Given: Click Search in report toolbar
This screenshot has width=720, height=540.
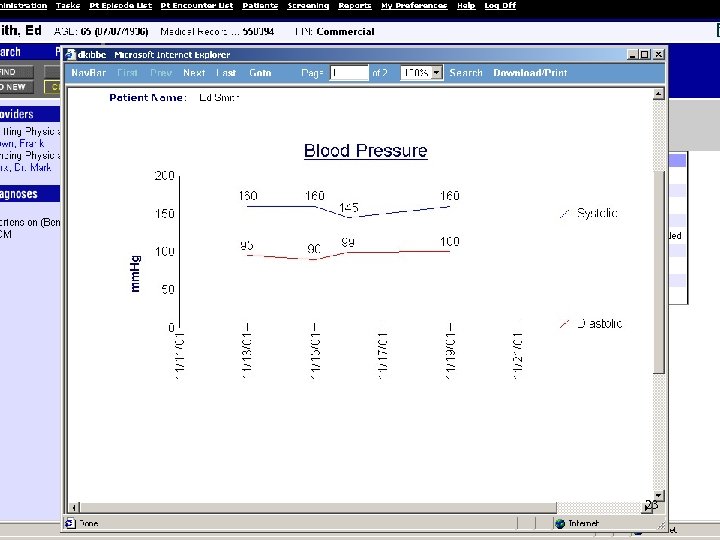Looking at the screenshot, I should point(466,73).
